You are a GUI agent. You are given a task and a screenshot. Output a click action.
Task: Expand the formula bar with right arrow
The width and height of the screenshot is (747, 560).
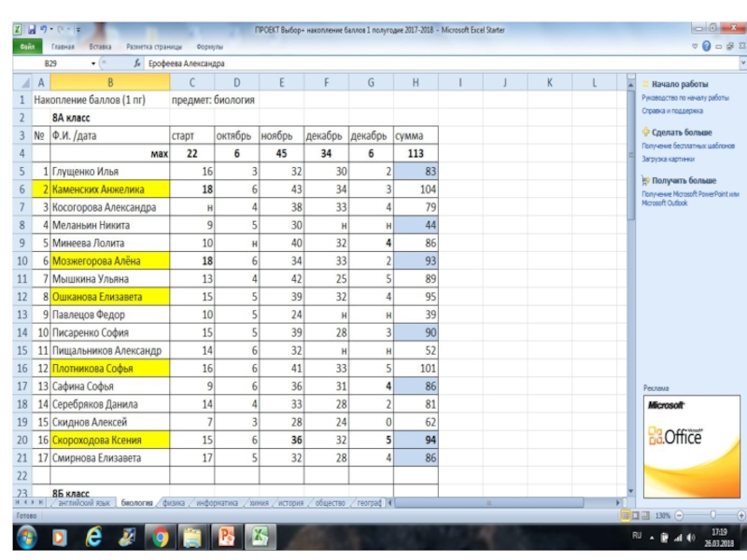742,63
